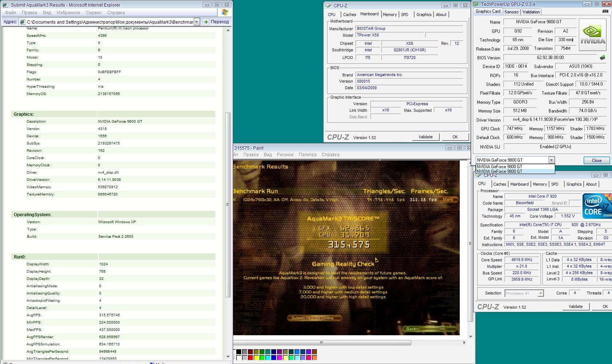Image resolution: width=612 pixels, height=364 pixels.
Task: Click the BIOSTAR Group manufacturer field
Action: [409, 28]
